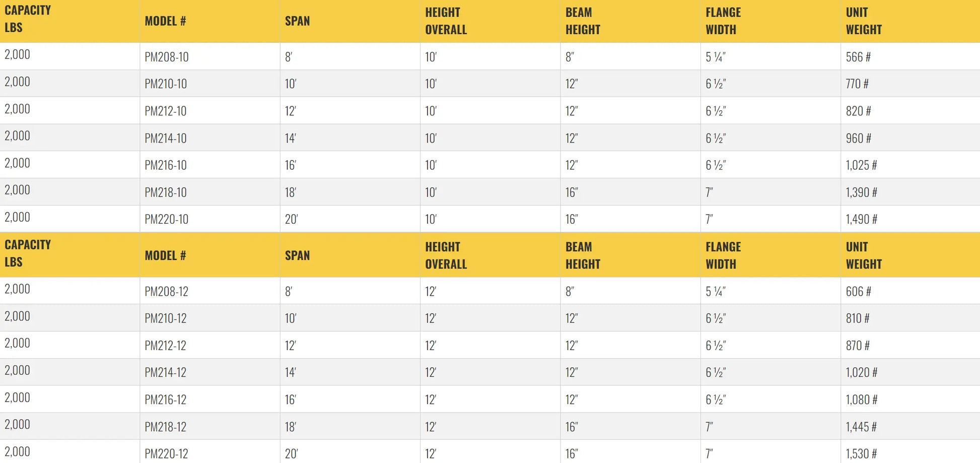Select model PM208-12
Screen dimensions: 980x463
pos(167,291)
